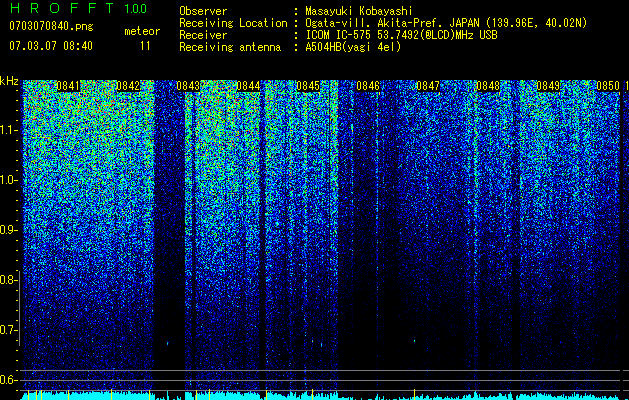
Task: Click the 0846 time marker
Action: point(368,86)
